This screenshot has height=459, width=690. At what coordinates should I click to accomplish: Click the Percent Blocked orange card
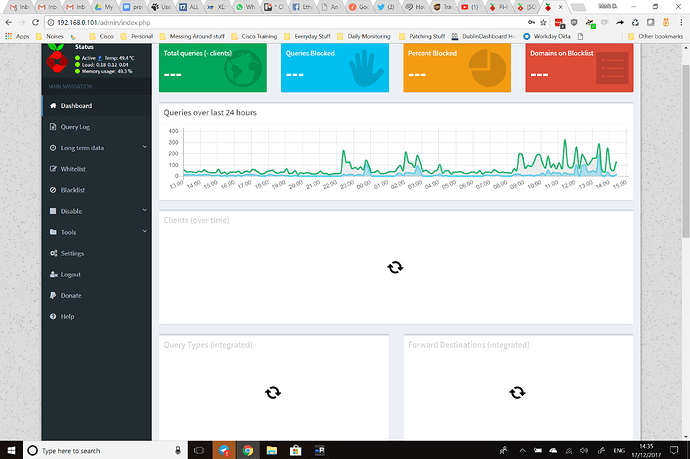457,68
